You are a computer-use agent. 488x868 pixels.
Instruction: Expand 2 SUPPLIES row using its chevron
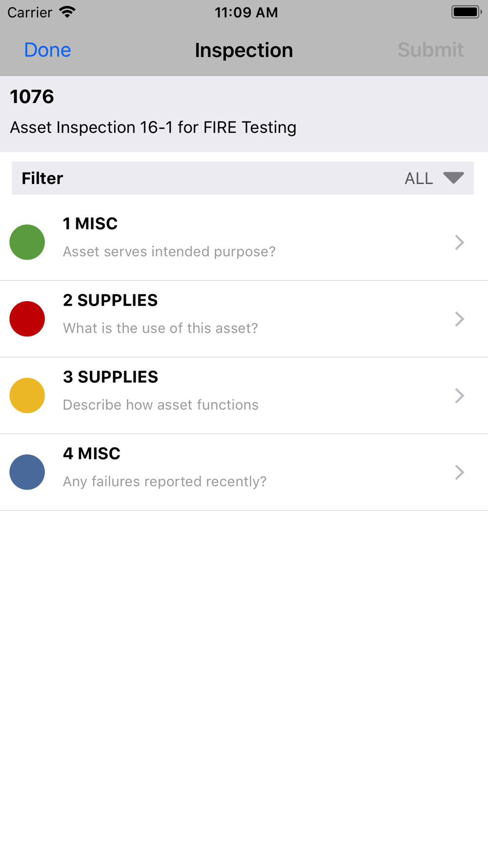(459, 319)
